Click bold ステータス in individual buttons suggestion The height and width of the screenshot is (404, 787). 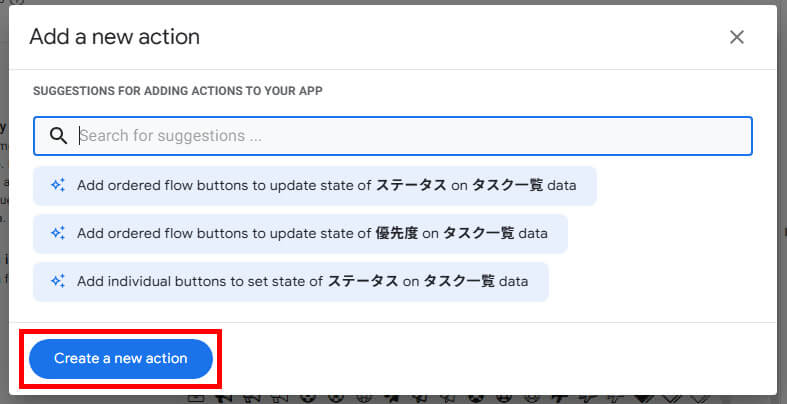tap(363, 281)
